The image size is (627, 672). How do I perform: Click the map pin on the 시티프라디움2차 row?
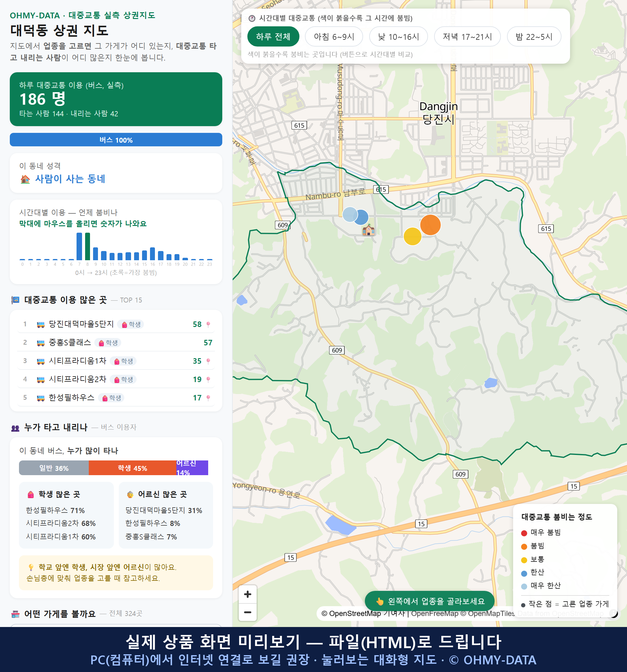208,380
